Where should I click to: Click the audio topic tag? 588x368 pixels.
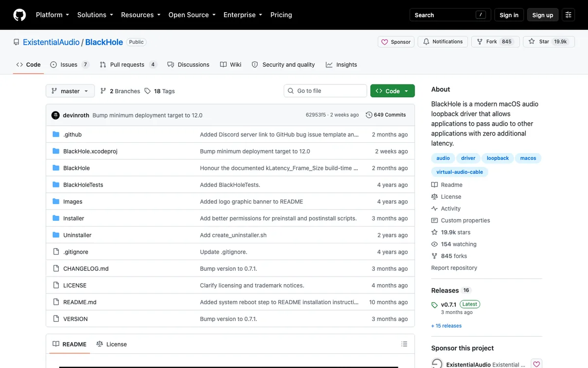[x=443, y=158]
